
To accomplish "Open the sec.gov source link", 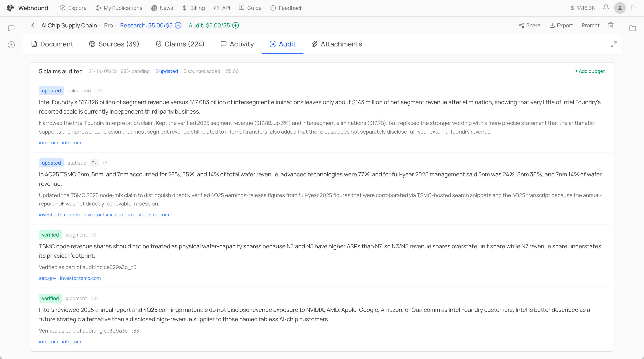I will 47,278.
